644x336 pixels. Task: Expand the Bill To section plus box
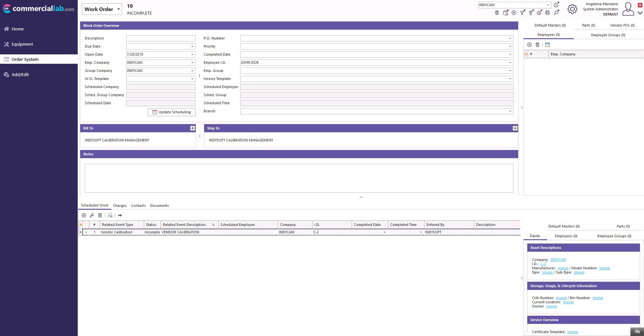192,128
